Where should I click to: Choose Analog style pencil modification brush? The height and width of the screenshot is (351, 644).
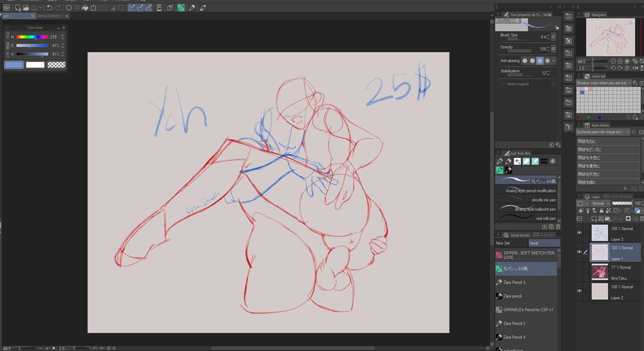(x=526, y=191)
